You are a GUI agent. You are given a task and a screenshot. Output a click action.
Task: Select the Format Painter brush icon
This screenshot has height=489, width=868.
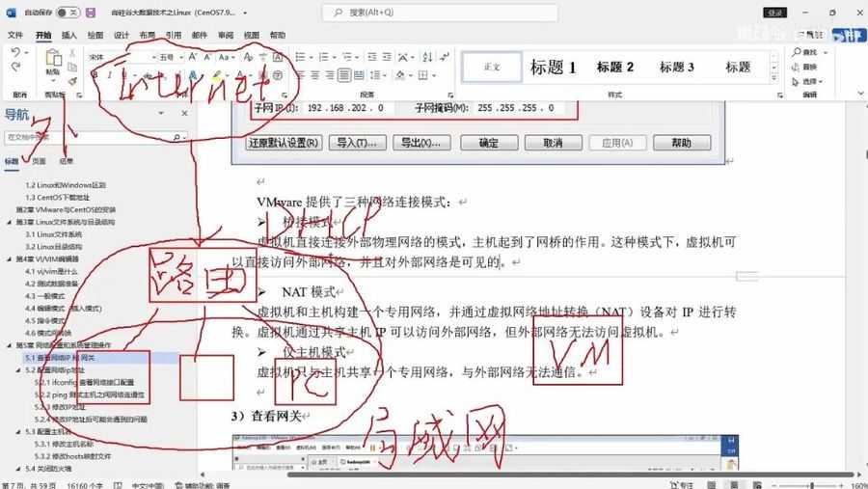[x=72, y=81]
